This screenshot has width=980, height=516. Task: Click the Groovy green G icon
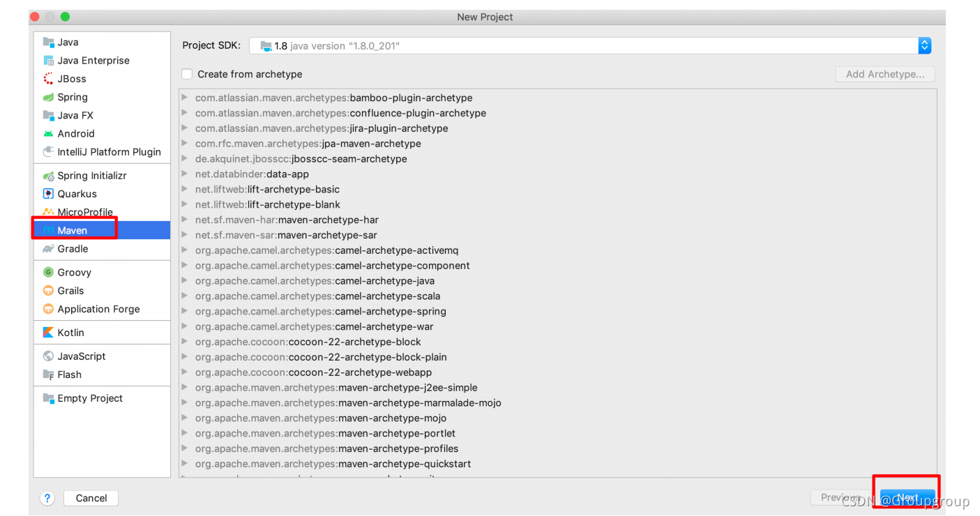48,273
